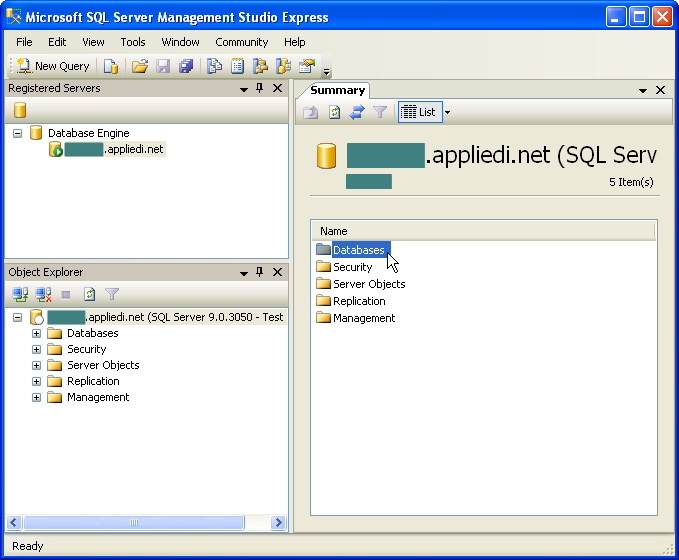Open the Edit menu
The width and height of the screenshot is (679, 560).
(57, 42)
